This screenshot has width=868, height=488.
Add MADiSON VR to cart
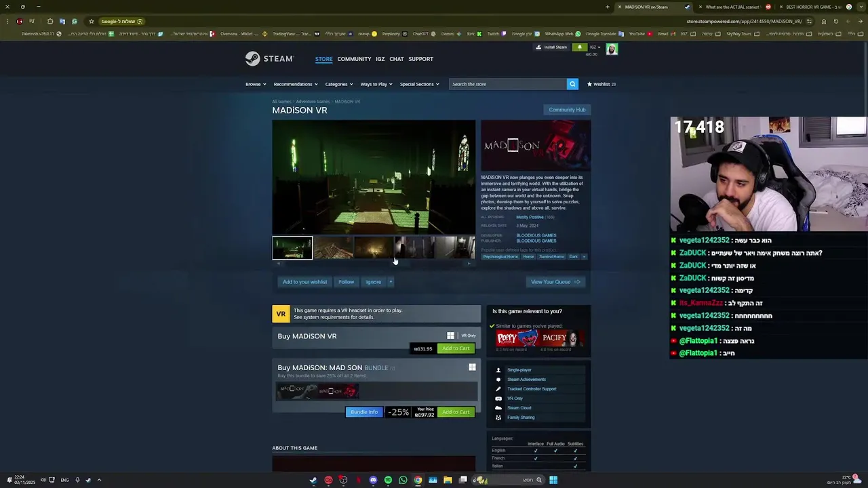[456, 348]
